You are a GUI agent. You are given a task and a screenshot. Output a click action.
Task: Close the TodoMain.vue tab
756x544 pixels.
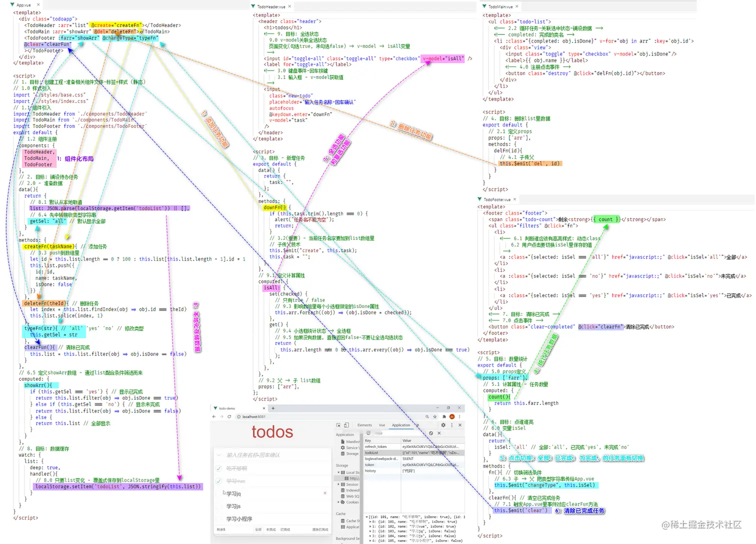(x=517, y=6)
